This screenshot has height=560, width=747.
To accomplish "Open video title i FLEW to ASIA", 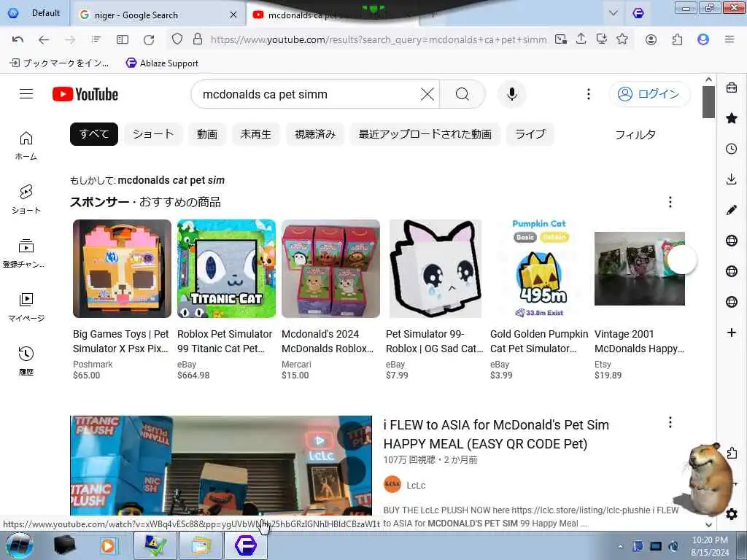I will coord(496,435).
